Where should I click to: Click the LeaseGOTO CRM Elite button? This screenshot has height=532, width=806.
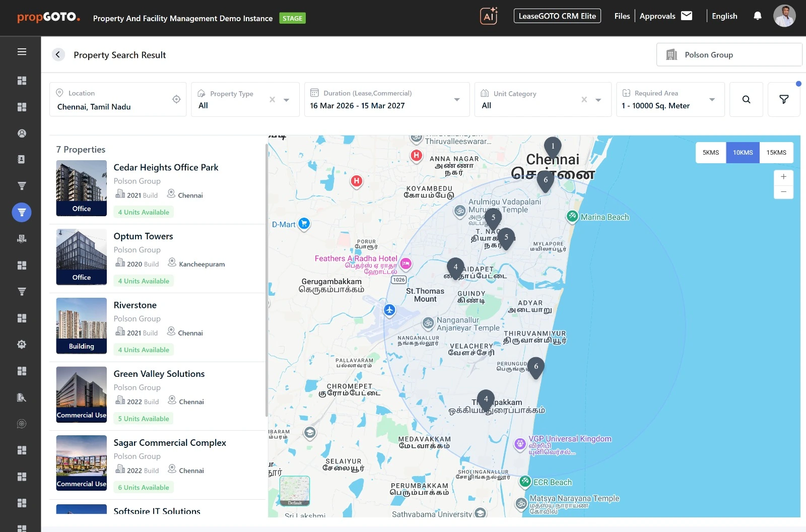[x=557, y=16]
